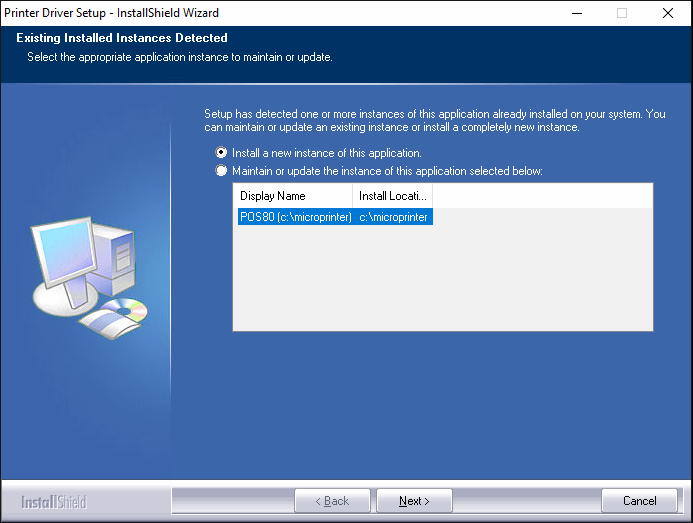
Task: Cancel the printer driver setup
Action: coord(639,501)
